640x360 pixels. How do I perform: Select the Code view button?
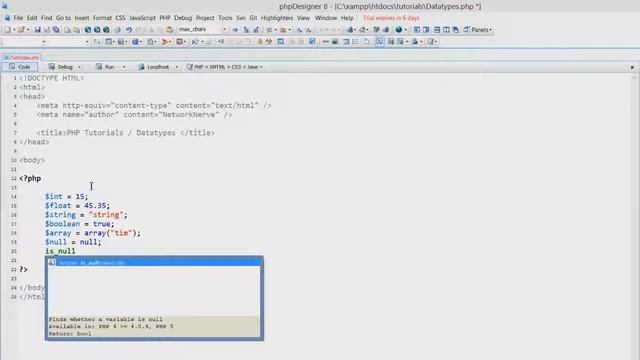(20, 67)
